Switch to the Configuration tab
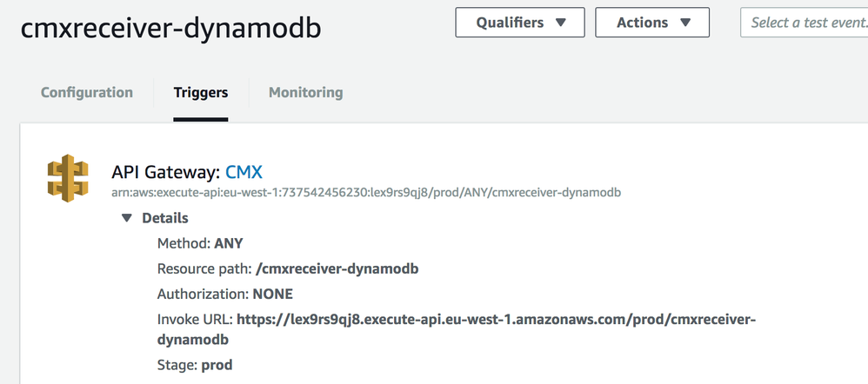The width and height of the screenshot is (868, 384). [x=87, y=92]
